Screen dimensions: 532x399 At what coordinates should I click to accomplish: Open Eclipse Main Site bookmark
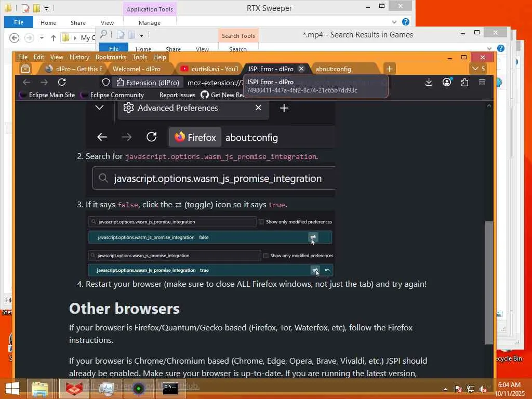coord(47,95)
